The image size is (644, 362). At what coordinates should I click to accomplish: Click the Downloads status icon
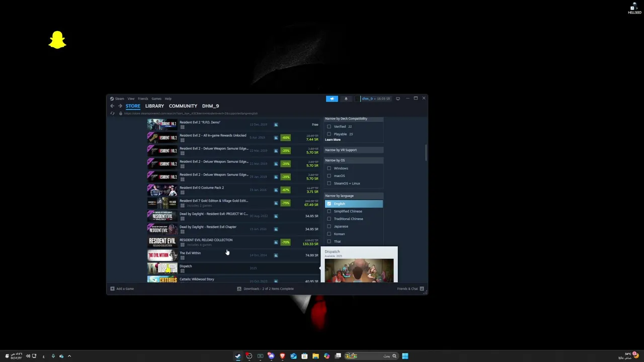pyautogui.click(x=239, y=289)
